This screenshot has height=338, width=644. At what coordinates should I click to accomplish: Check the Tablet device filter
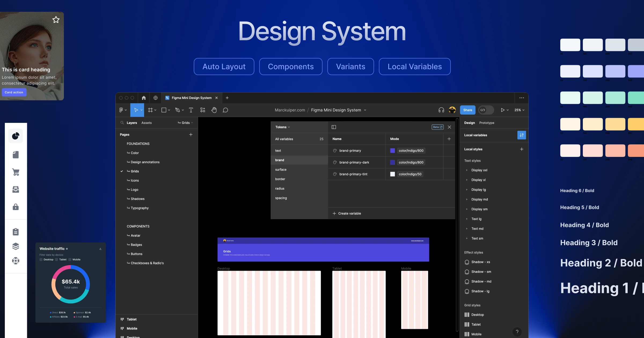pyautogui.click(x=57, y=260)
